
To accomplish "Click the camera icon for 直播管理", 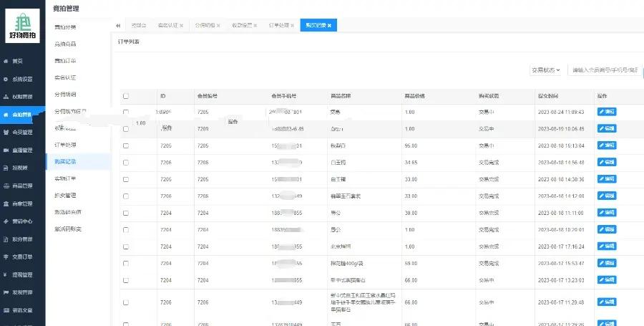I will pos(6,150).
